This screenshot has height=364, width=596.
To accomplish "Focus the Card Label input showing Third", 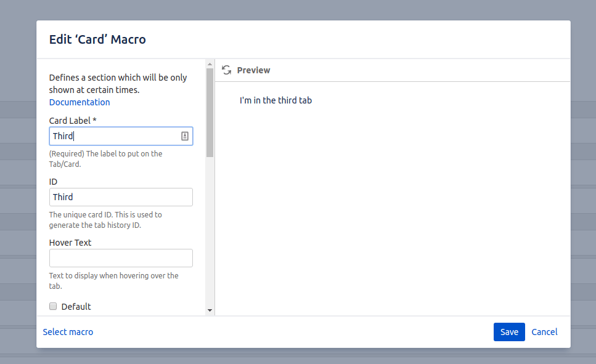I will (x=111, y=135).
